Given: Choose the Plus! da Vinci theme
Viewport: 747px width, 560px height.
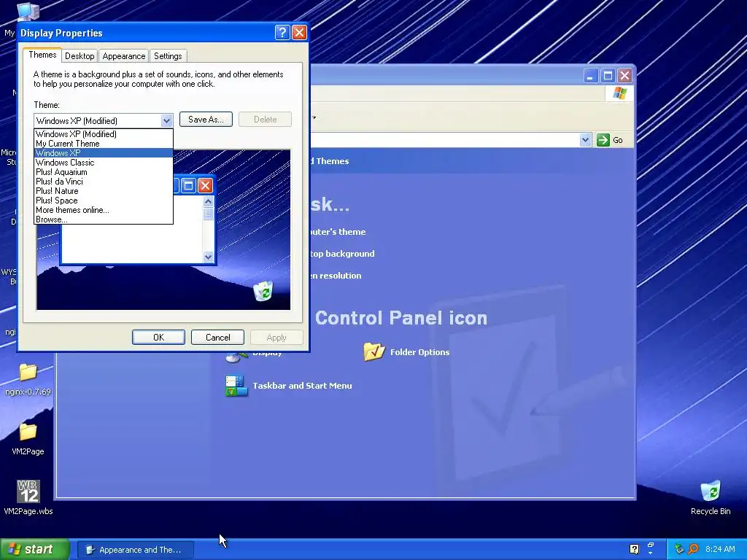Looking at the screenshot, I should point(104,182).
